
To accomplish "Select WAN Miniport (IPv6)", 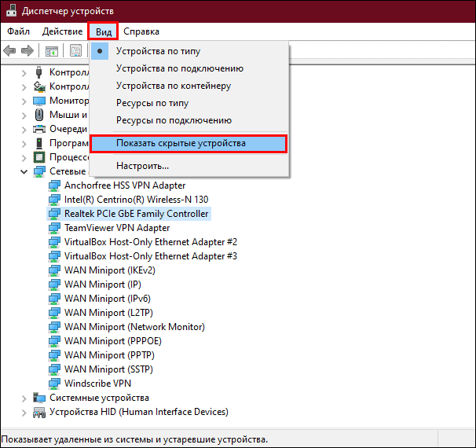I will click(x=107, y=299).
